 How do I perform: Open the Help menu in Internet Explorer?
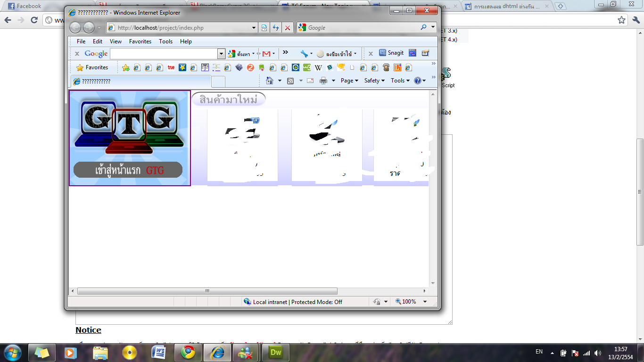pyautogui.click(x=186, y=41)
